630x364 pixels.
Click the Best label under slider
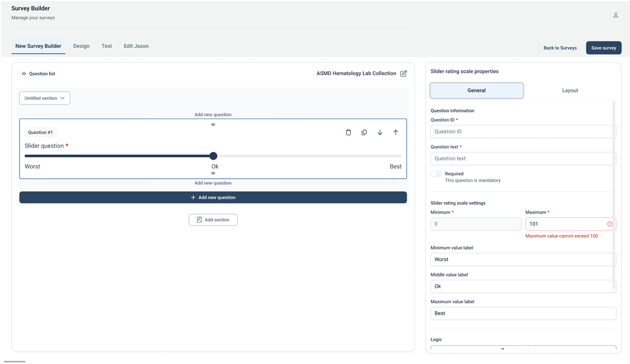(395, 166)
